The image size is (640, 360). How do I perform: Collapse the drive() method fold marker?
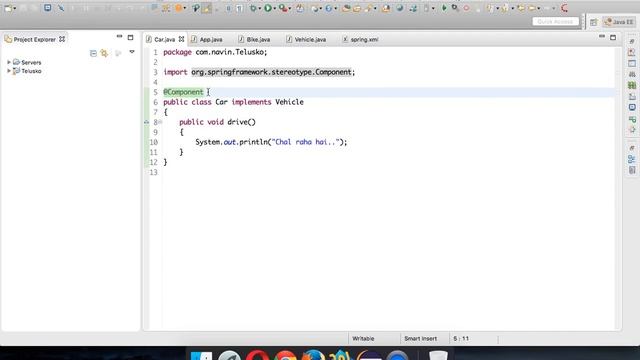tap(160, 122)
